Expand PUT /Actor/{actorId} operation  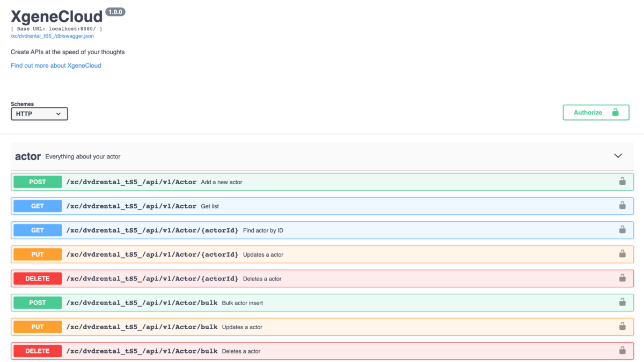click(x=322, y=254)
